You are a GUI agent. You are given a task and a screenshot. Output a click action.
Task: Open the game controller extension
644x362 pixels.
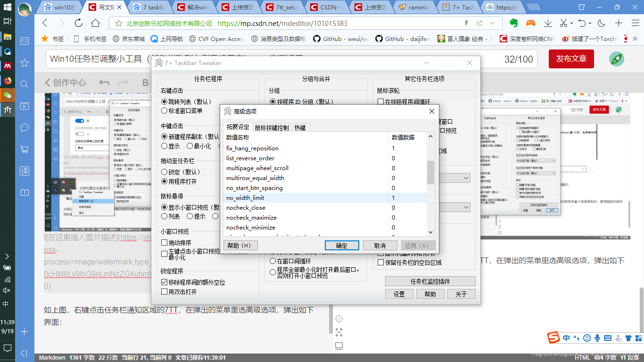(x=531, y=23)
